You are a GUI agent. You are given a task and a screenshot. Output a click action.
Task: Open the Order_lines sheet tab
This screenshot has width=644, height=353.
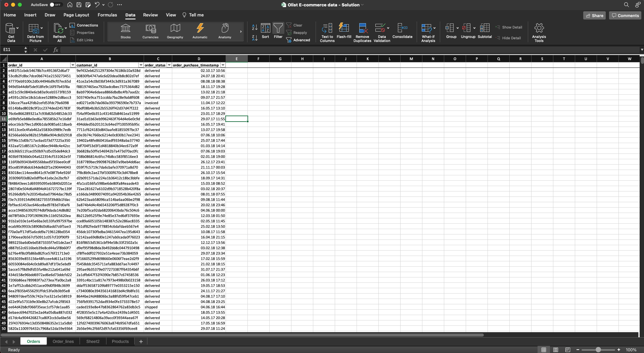(x=63, y=341)
